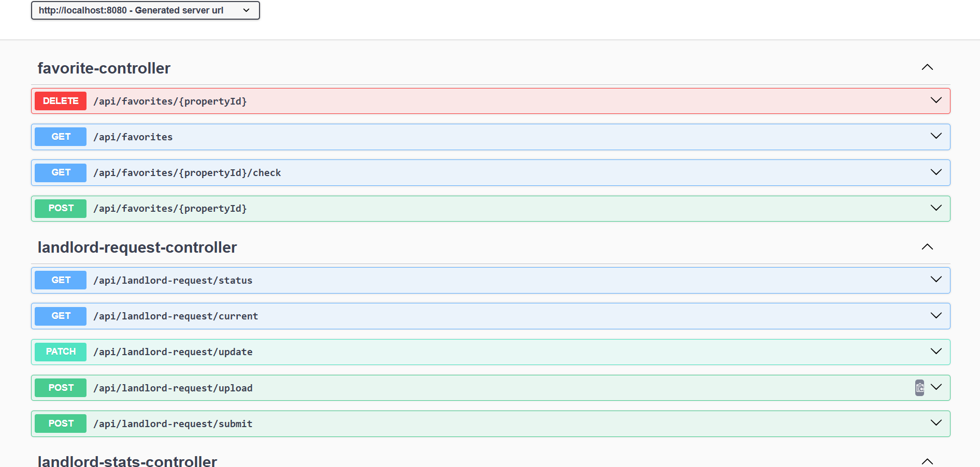Screen dimensions: 980x467
Task: Click POST badge for landlord-request/submit
Action: [x=61, y=424]
